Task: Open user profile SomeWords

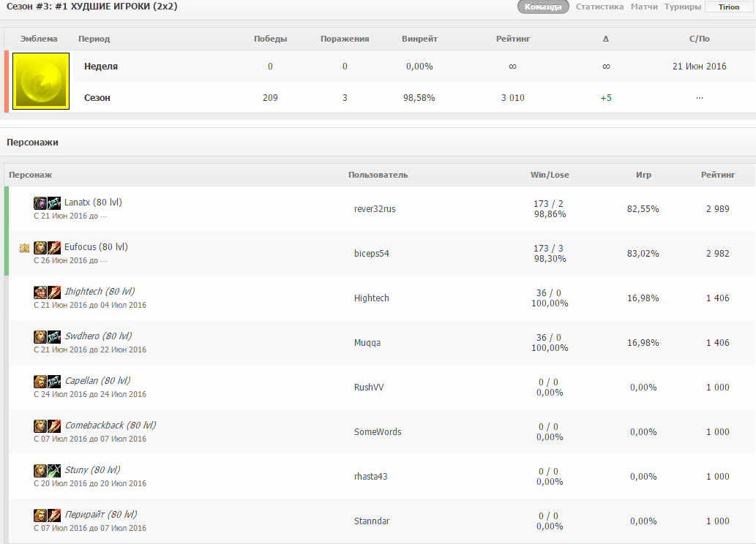Action: [x=378, y=431]
